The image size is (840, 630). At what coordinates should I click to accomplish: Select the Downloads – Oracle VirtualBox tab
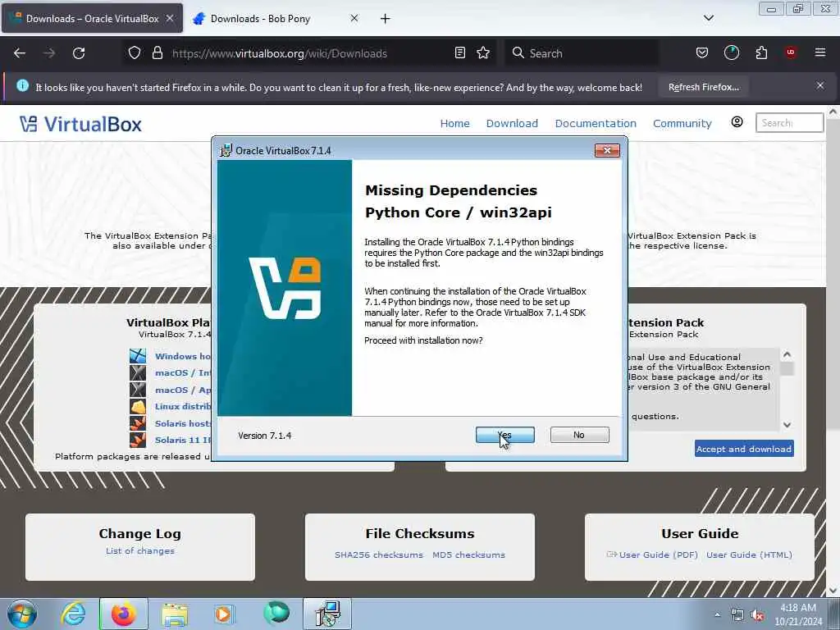click(92, 19)
